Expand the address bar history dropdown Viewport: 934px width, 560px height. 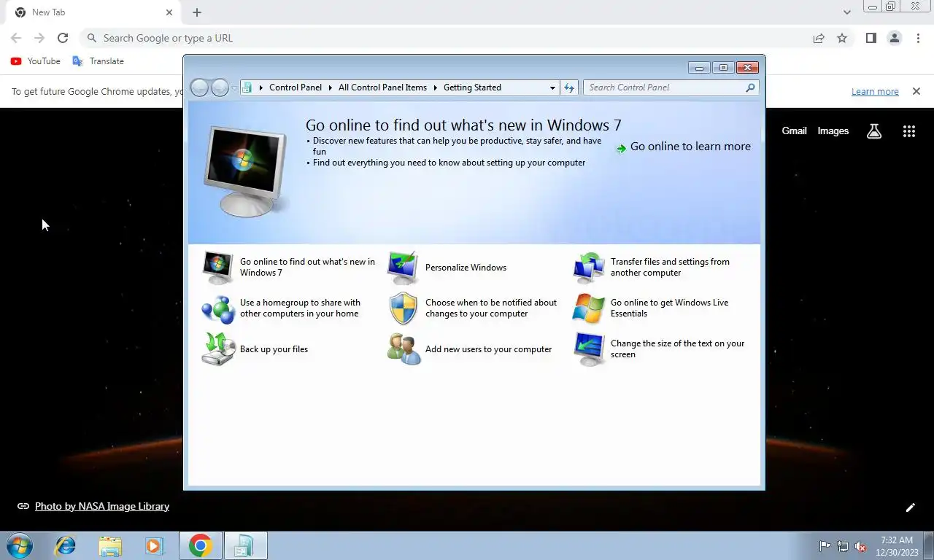click(552, 87)
